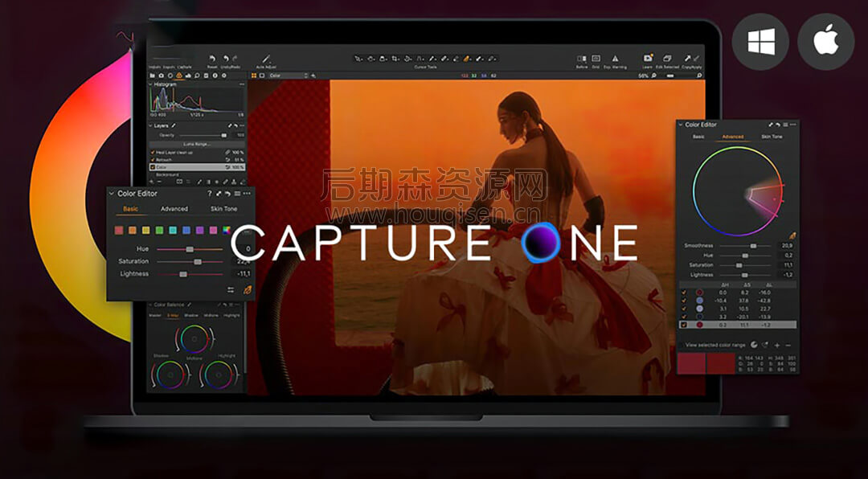
Task: Click the Saturation slider in Basic Color Editor
Action: coord(190,261)
